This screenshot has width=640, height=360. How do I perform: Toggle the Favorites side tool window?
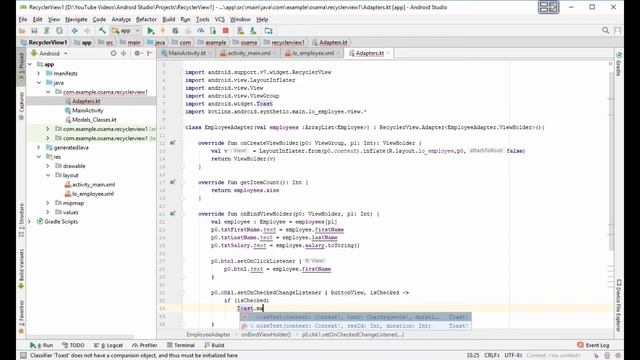[x=21, y=317]
